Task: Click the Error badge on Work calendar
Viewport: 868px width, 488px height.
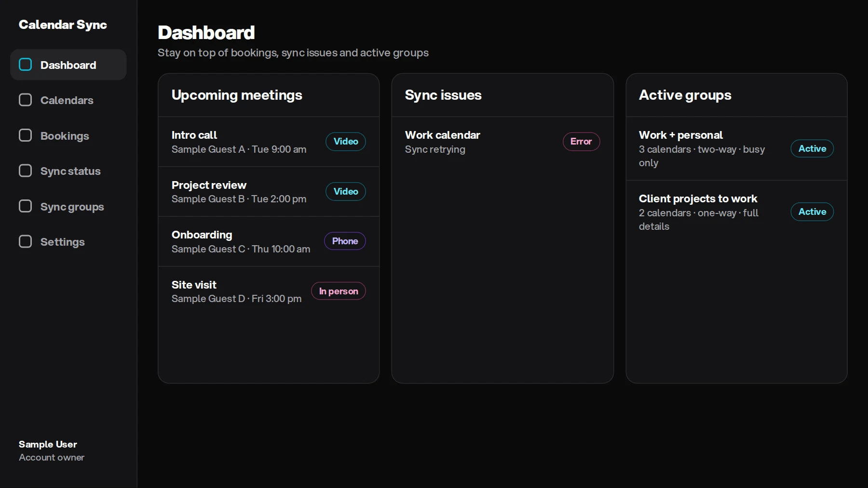Action: (581, 142)
